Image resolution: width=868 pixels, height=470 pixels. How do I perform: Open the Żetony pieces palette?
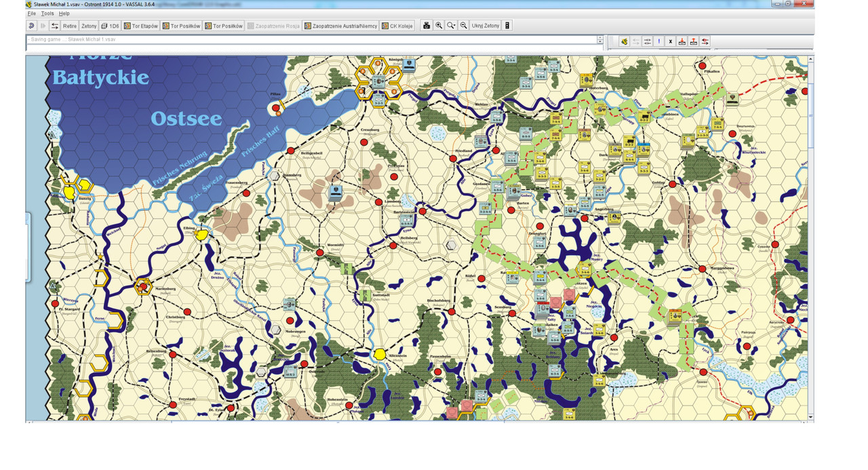click(89, 26)
